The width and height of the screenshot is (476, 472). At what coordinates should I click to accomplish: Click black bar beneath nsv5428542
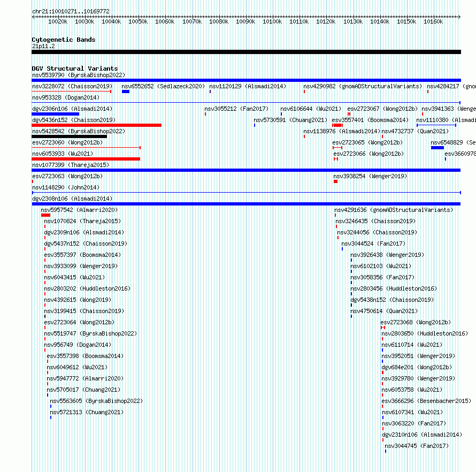pyautogui.click(x=69, y=136)
